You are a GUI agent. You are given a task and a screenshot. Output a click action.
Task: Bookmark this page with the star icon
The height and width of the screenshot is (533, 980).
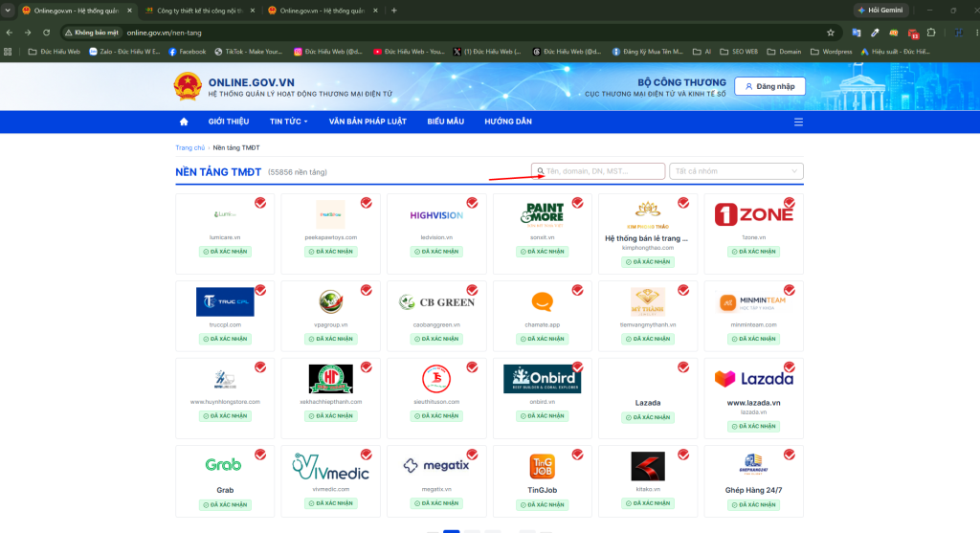point(831,33)
